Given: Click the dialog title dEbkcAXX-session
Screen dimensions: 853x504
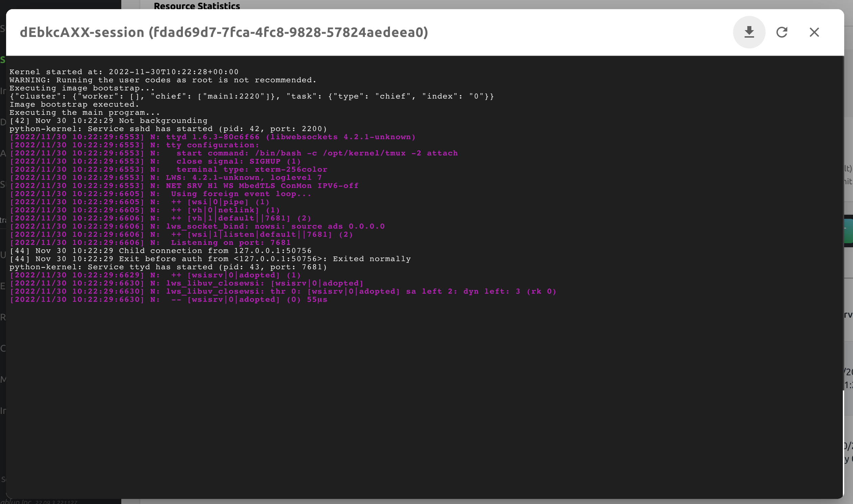Looking at the screenshot, I should (224, 32).
